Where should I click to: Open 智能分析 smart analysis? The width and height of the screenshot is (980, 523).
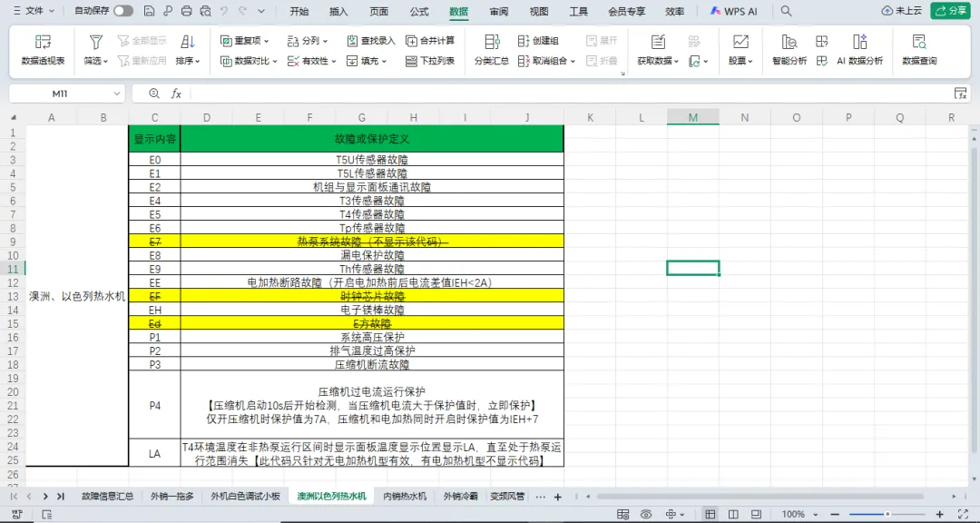(x=789, y=50)
